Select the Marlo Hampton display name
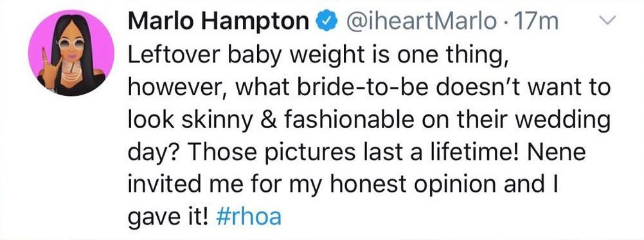Image resolution: width=644 pixels, height=240 pixels. (x=218, y=23)
